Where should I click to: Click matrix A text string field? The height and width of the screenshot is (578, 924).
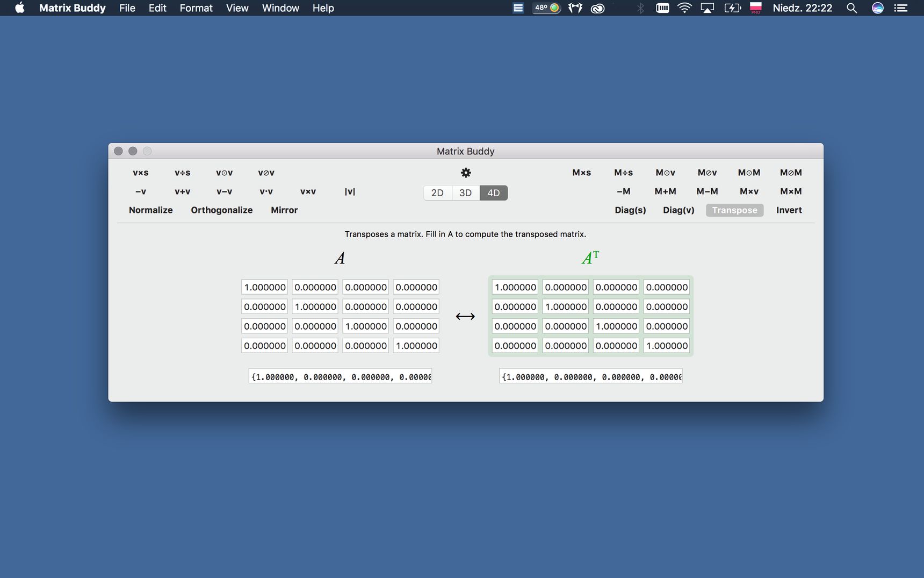(341, 376)
